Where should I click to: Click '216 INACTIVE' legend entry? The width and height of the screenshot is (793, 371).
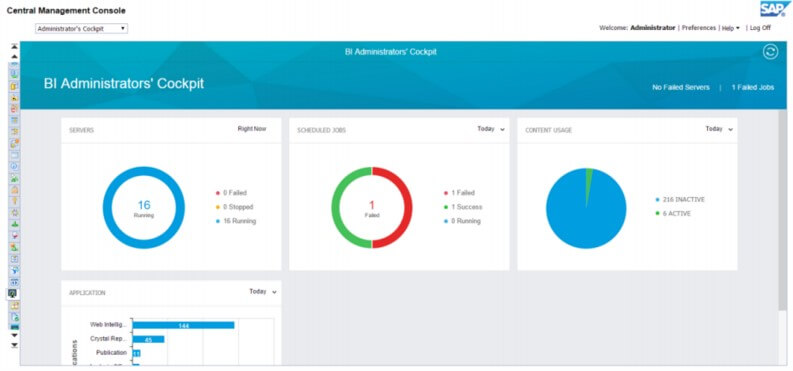(680, 200)
